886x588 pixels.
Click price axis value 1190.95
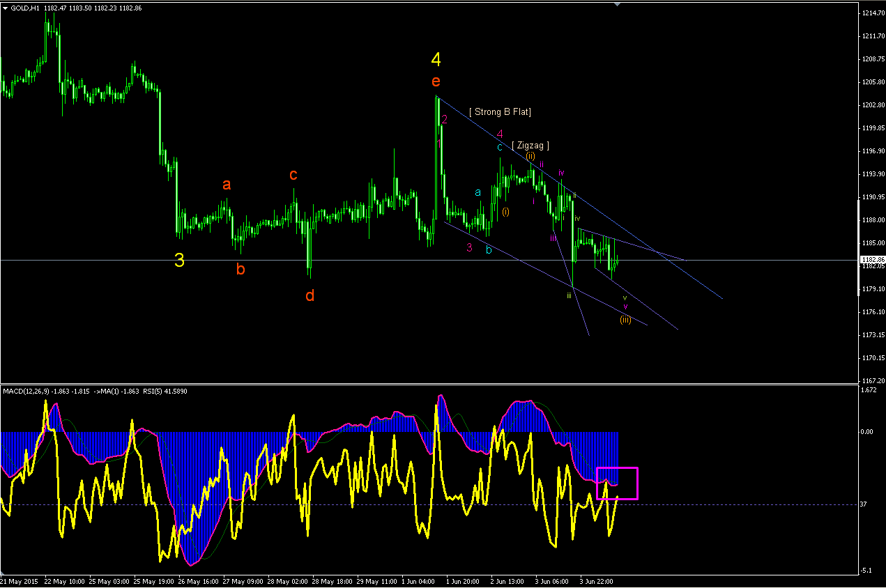(x=872, y=197)
